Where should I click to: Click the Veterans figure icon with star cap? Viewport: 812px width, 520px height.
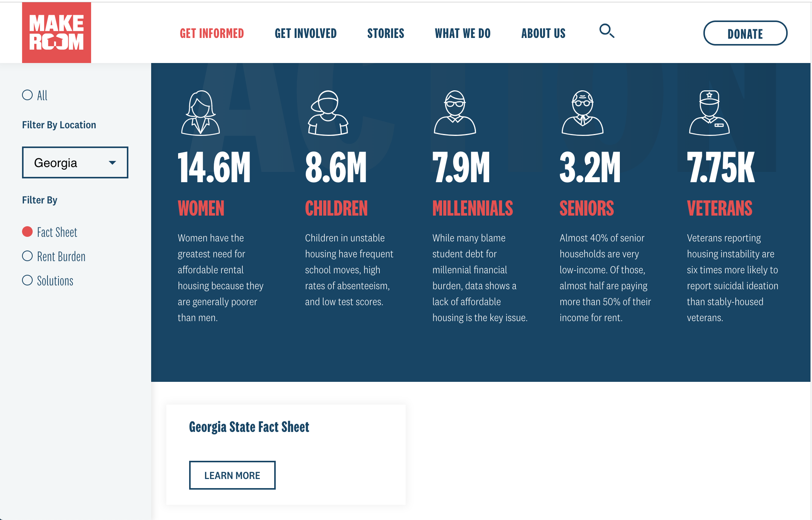pyautogui.click(x=709, y=113)
